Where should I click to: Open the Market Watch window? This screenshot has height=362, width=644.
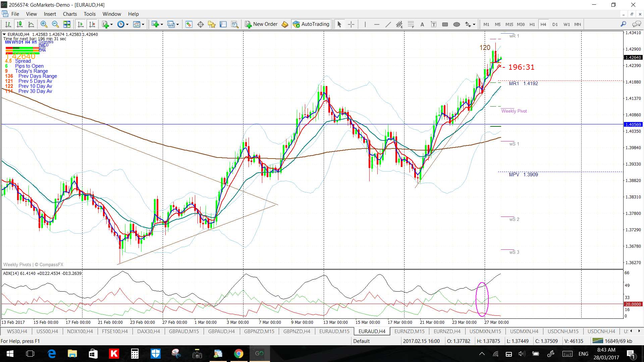[189, 24]
